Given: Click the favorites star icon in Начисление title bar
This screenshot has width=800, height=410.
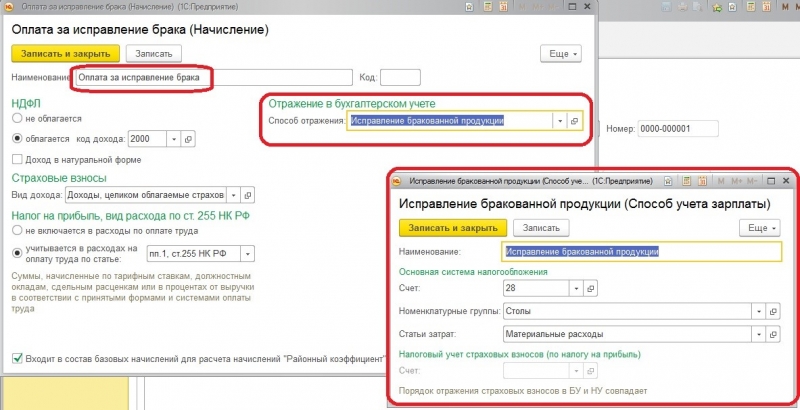Looking at the screenshot, I should coord(468,6).
